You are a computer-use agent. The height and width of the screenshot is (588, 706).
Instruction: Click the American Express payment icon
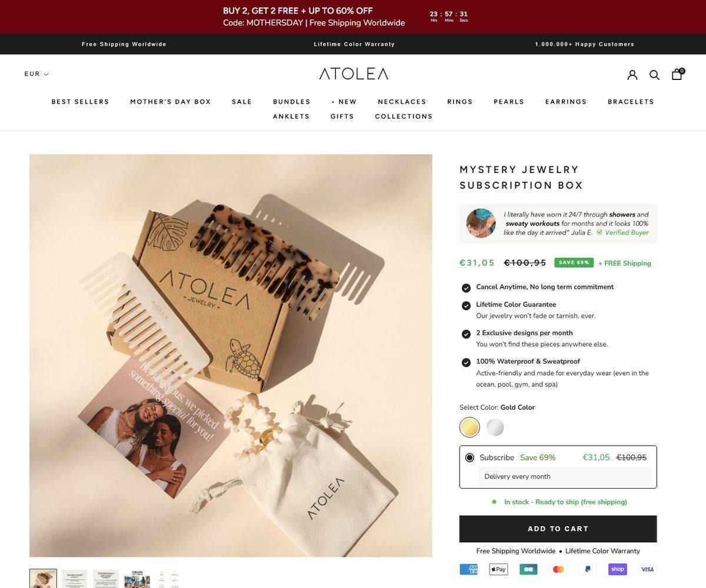(x=469, y=569)
